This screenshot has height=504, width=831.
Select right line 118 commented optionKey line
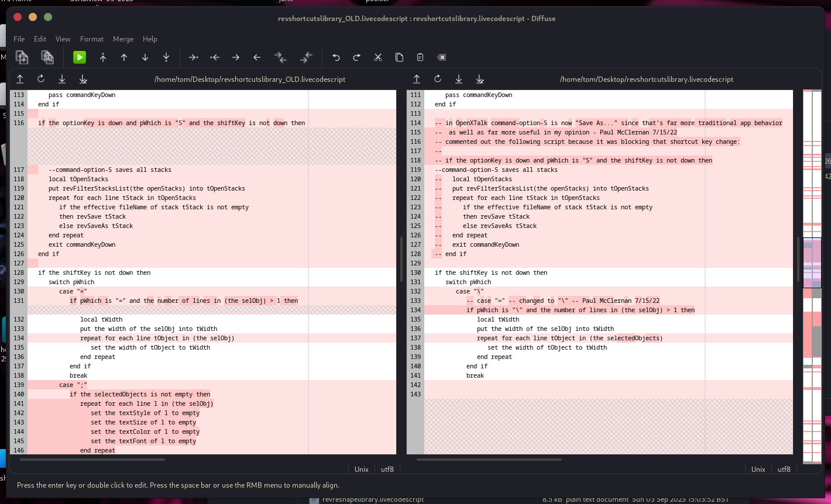(x=574, y=160)
